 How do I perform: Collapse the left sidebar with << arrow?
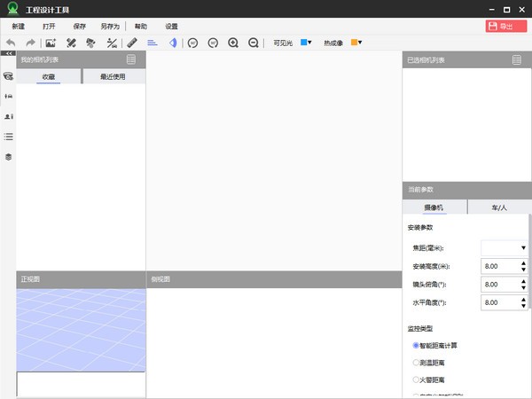pyautogui.click(x=8, y=54)
